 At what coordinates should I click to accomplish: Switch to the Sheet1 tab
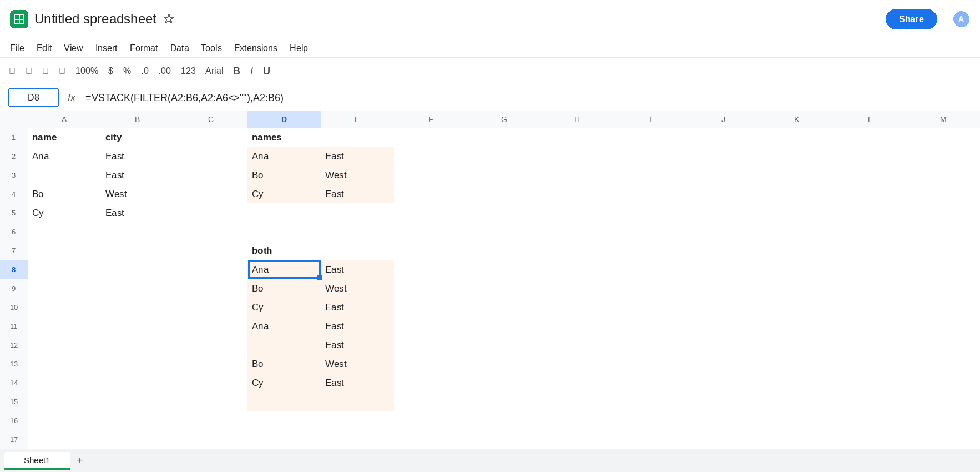[x=37, y=460]
